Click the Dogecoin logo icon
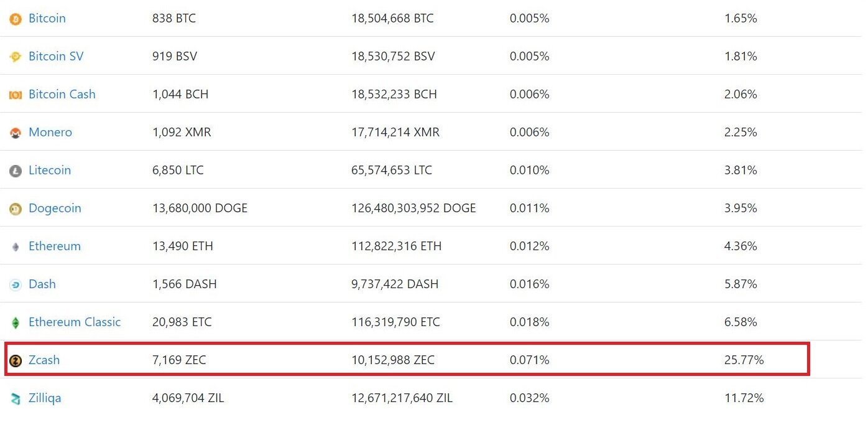The image size is (868, 422). tap(16, 209)
